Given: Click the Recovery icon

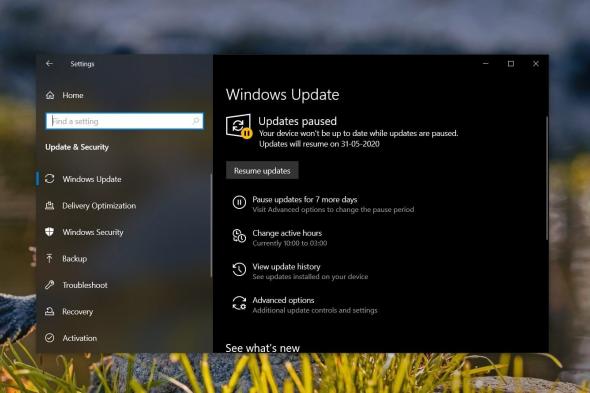Looking at the screenshot, I should pyautogui.click(x=50, y=311).
